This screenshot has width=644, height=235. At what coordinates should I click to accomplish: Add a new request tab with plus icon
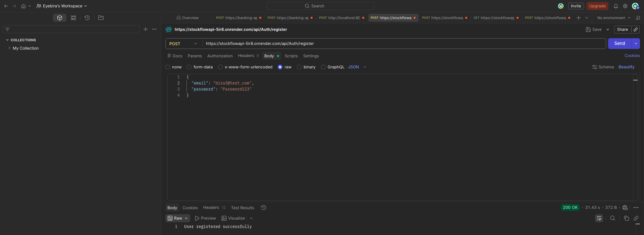(x=579, y=18)
